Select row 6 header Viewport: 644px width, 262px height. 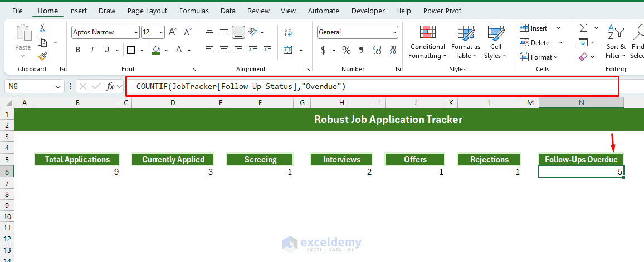tap(7, 172)
